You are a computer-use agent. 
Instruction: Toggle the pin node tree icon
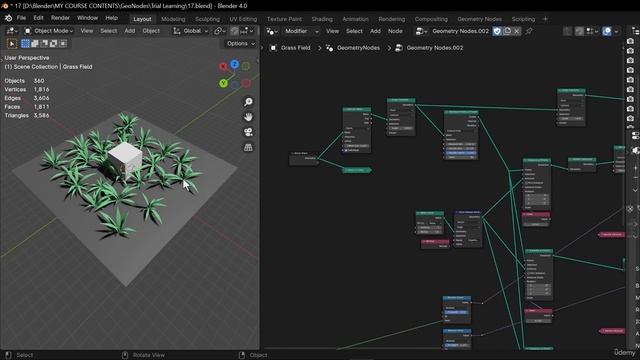tap(529, 31)
